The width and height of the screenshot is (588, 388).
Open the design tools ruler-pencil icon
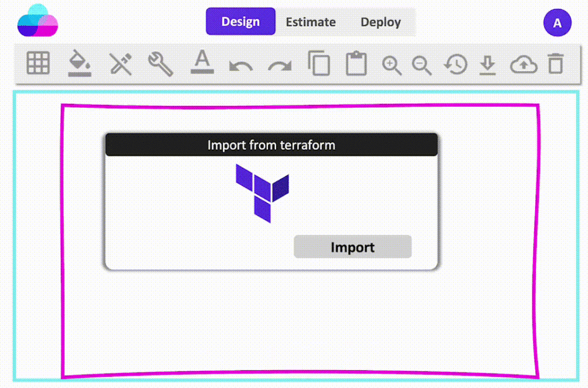coord(121,64)
